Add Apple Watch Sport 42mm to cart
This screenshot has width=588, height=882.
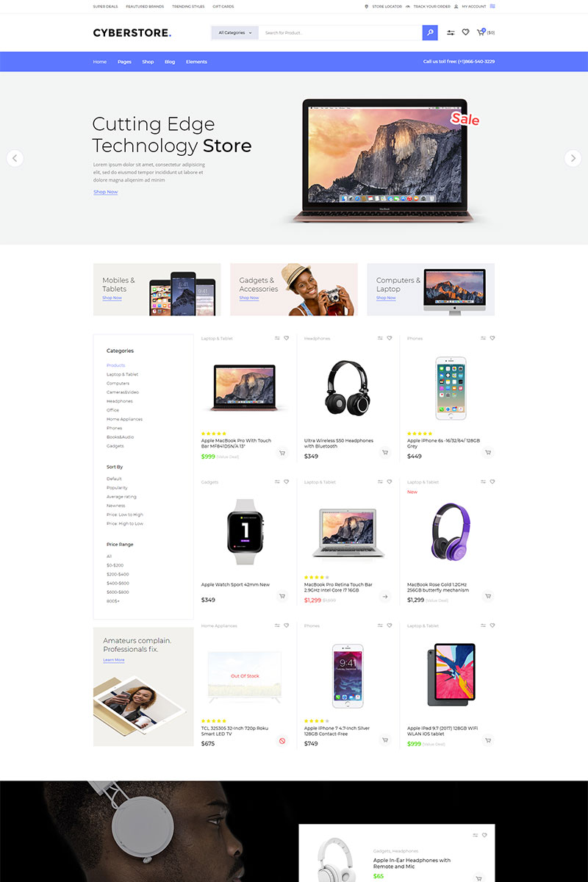[x=282, y=596]
